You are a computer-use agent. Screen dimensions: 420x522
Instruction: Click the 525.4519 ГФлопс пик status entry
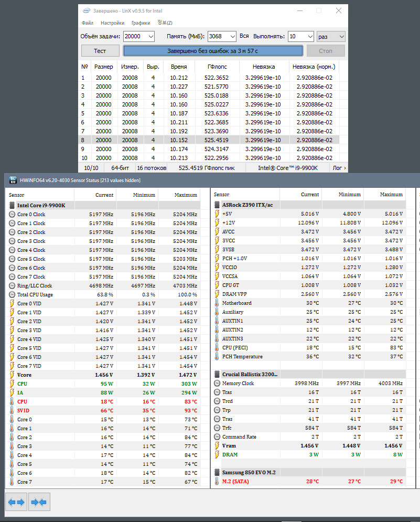pyautogui.click(x=207, y=168)
